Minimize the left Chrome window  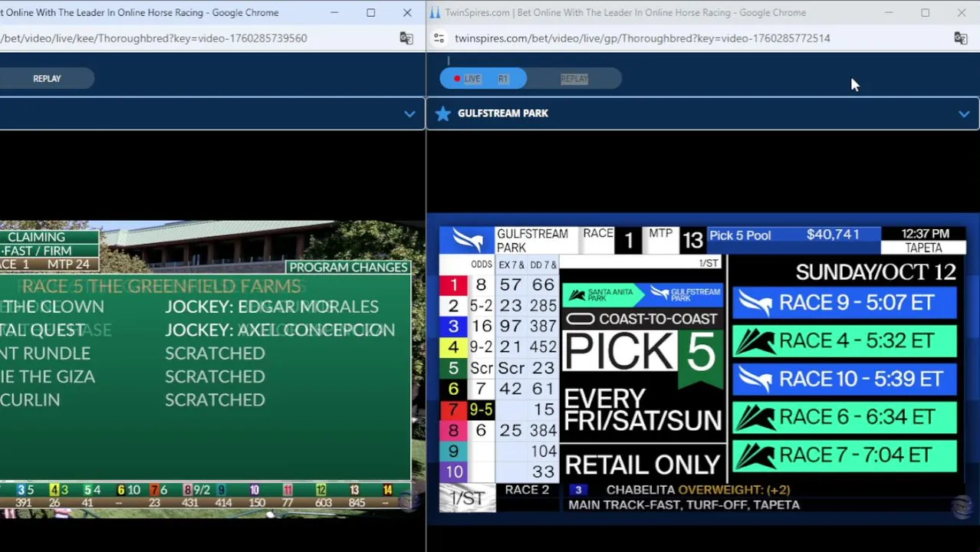pyautogui.click(x=334, y=12)
